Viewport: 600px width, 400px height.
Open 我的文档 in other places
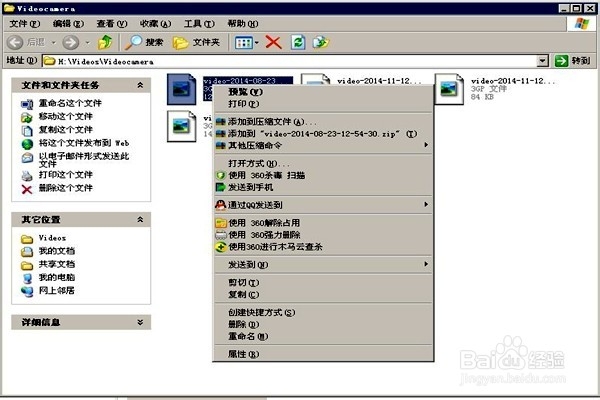(57, 251)
